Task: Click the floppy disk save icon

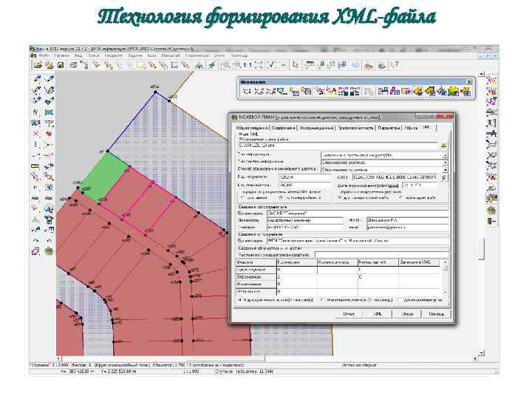Action: (x=61, y=65)
